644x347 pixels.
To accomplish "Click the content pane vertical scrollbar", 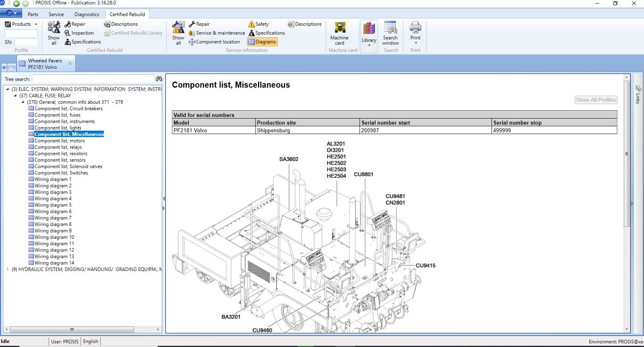I will coord(627,154).
